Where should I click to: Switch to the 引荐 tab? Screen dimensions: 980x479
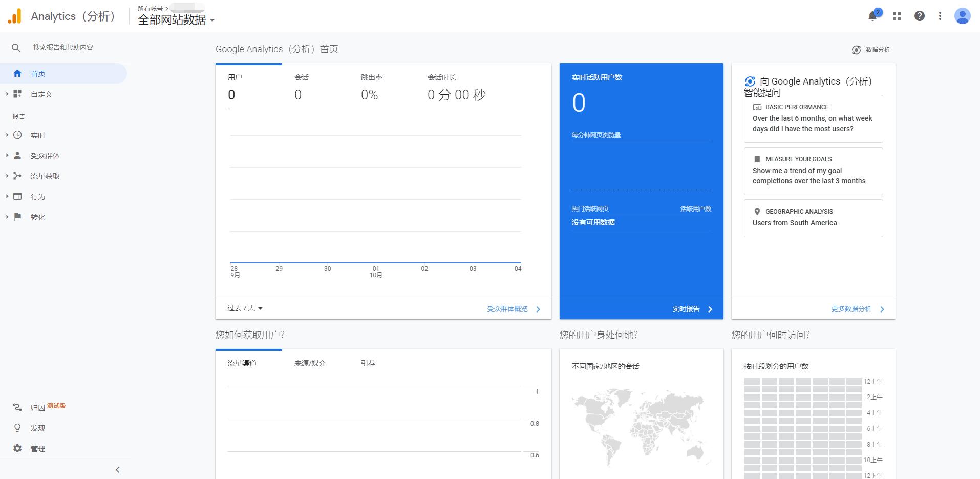pos(368,363)
